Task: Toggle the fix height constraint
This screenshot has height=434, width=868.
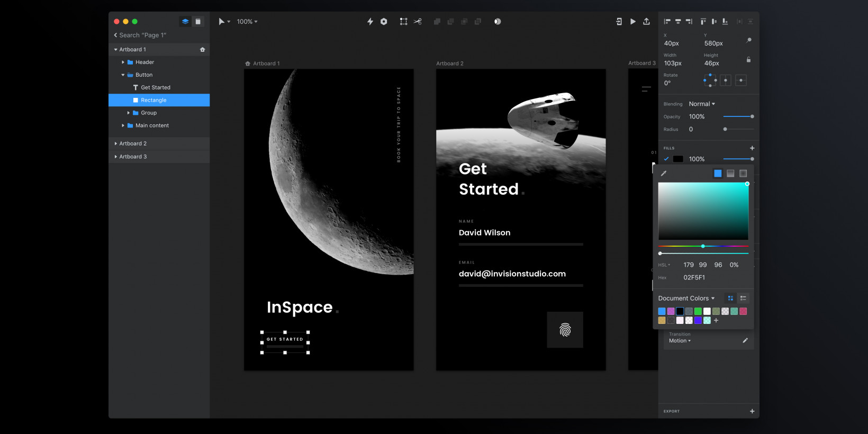Action: click(x=741, y=80)
